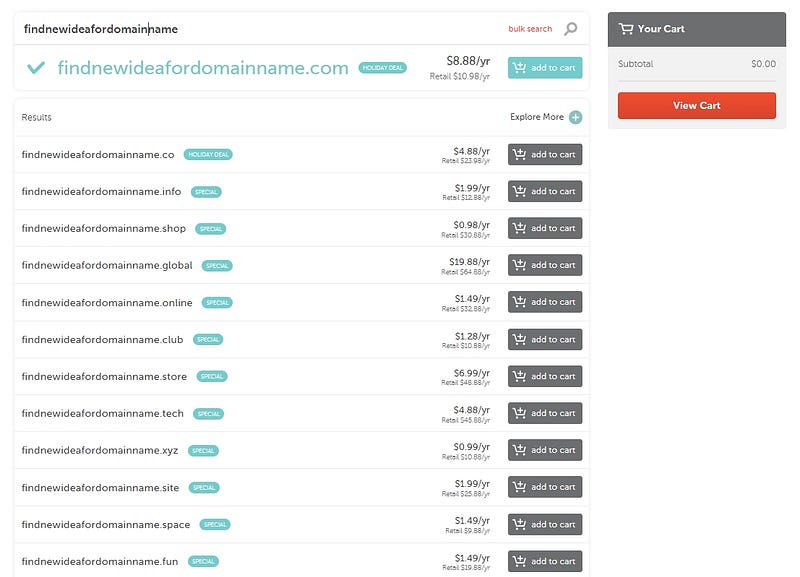
Task: Click HOLIDAY DEAL badge on .co row
Action: 208,154
